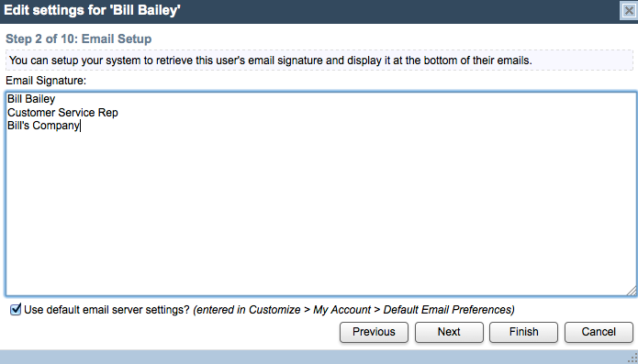Place cursor in the "Bill's Company" line
Viewport: 638px width, 364px height.
point(43,126)
